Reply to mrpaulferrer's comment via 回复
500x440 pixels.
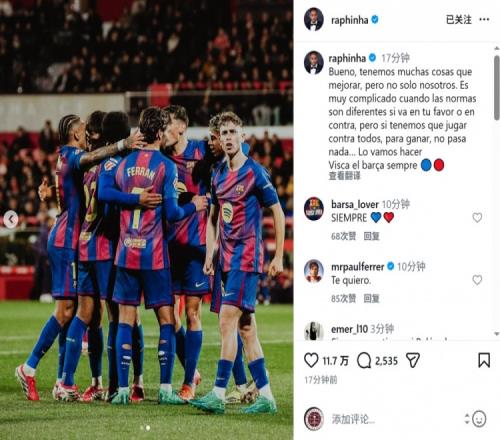coord(371,298)
